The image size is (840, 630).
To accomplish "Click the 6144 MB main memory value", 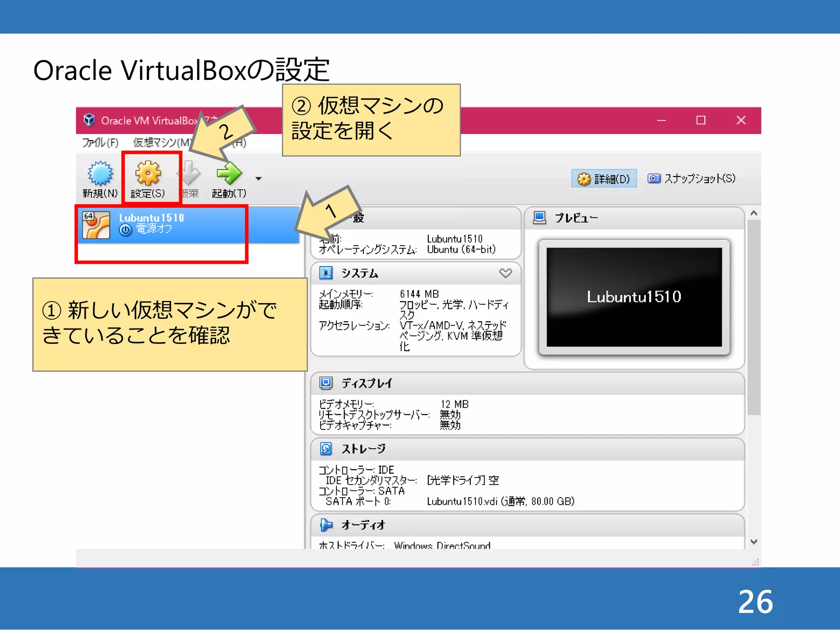I will pyautogui.click(x=419, y=294).
